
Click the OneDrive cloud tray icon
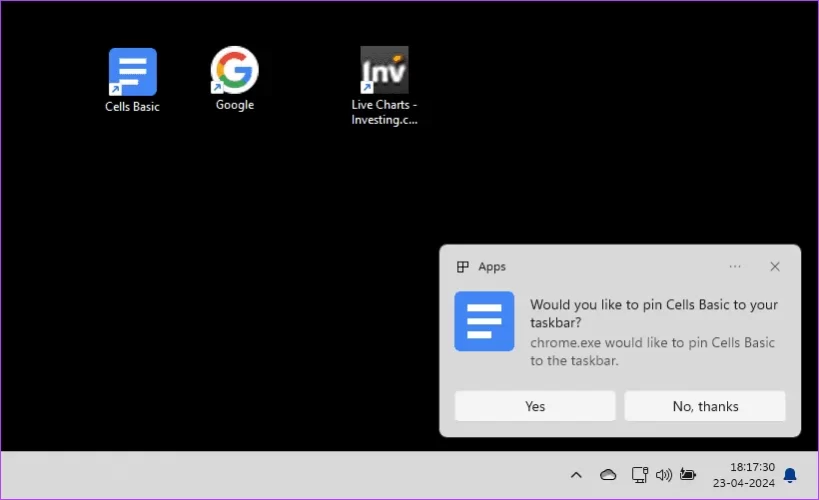click(x=608, y=475)
